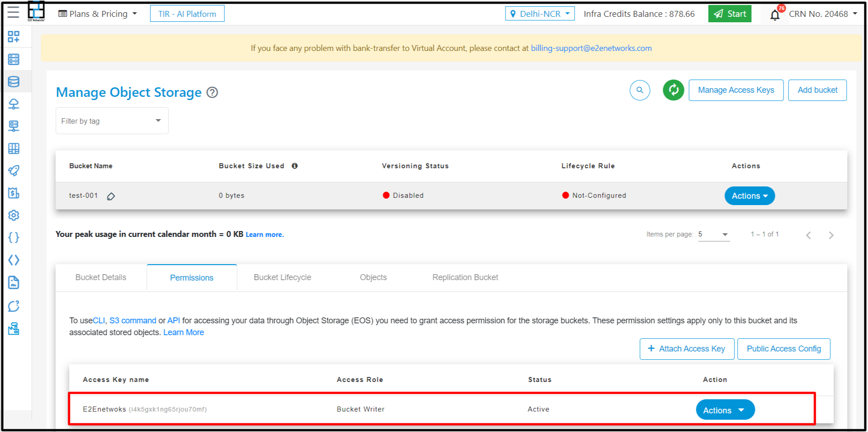Viewport: 868px width, 432px height.
Task: Click the TIR - AI Platform button
Action: (187, 14)
